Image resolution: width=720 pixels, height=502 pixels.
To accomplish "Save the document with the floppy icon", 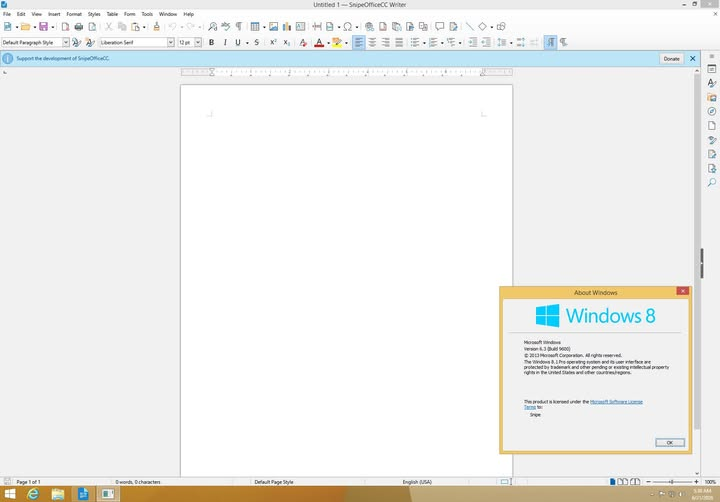I will pos(44,27).
